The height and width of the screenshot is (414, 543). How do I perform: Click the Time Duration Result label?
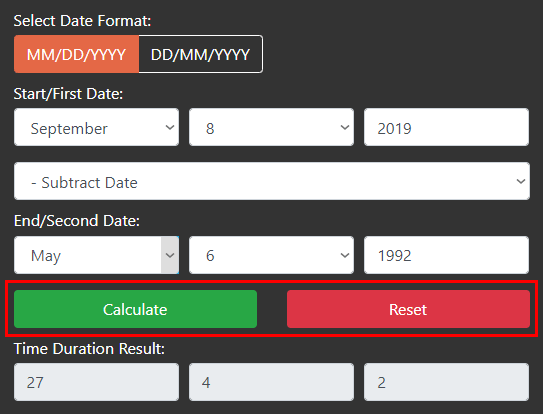pyautogui.click(x=89, y=349)
